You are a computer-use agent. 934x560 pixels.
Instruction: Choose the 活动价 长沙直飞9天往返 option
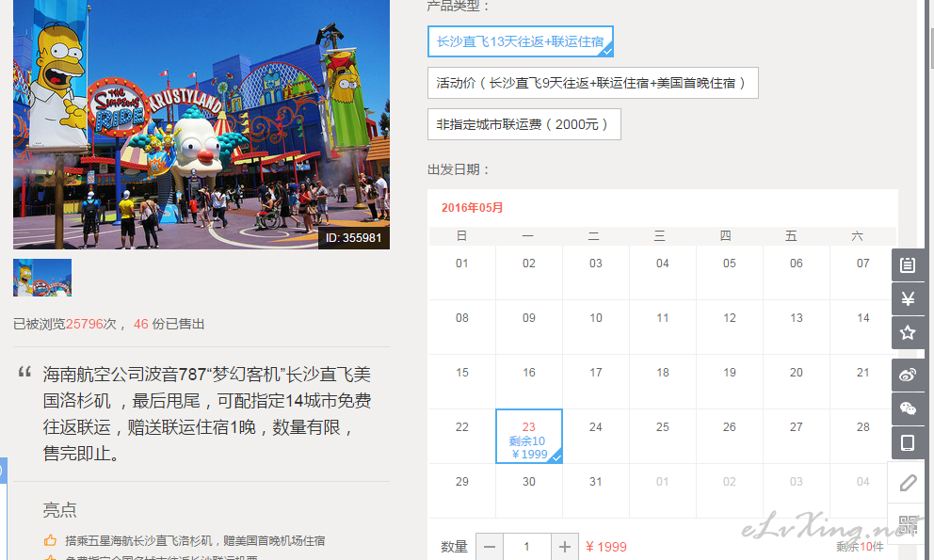point(592,83)
